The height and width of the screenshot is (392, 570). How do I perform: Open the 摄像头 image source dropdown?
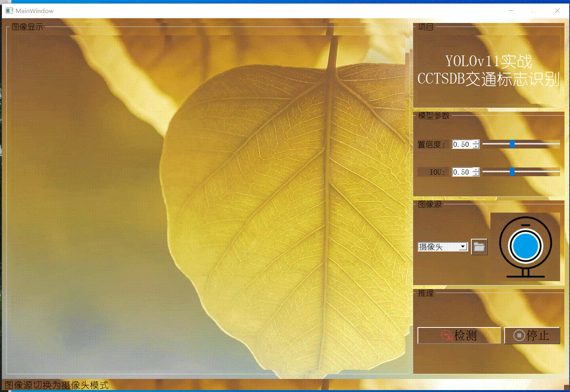[x=443, y=247]
